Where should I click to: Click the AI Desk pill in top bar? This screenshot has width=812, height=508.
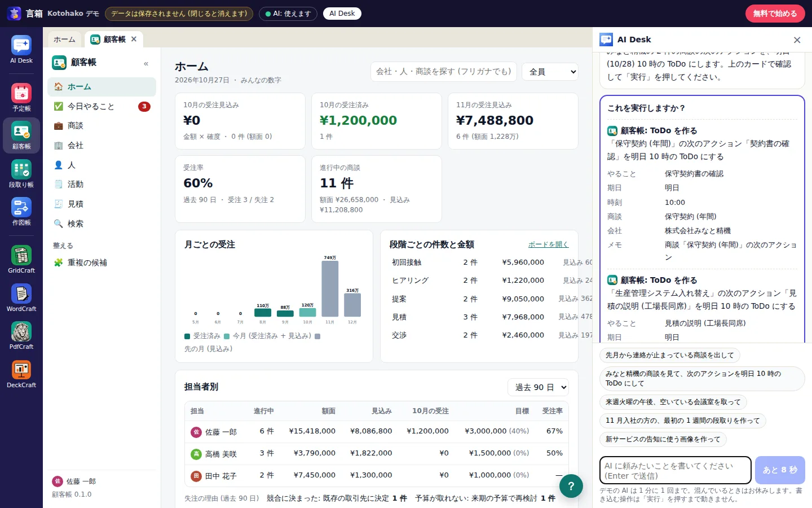click(342, 14)
